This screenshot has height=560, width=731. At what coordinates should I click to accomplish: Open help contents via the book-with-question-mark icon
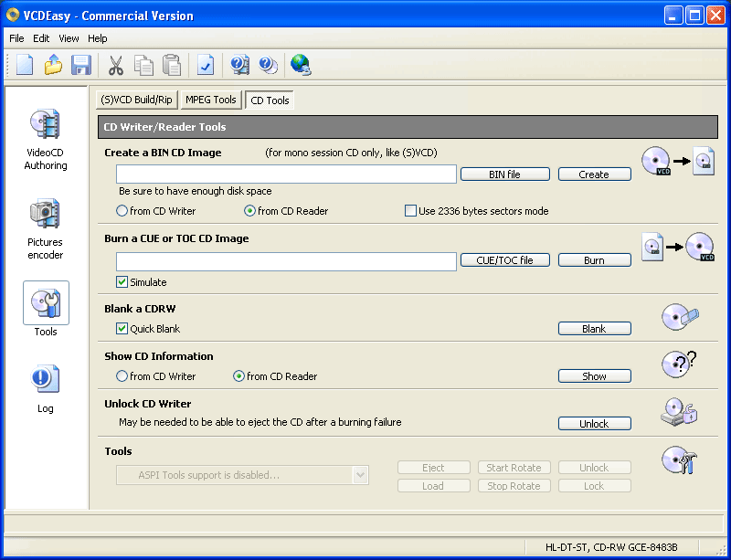coord(240,65)
